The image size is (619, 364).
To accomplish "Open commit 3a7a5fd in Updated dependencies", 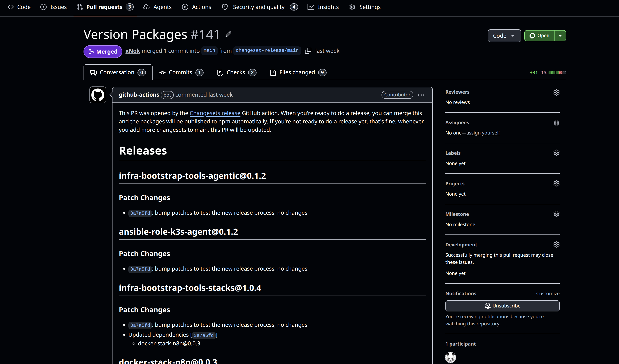I will click(x=204, y=335).
